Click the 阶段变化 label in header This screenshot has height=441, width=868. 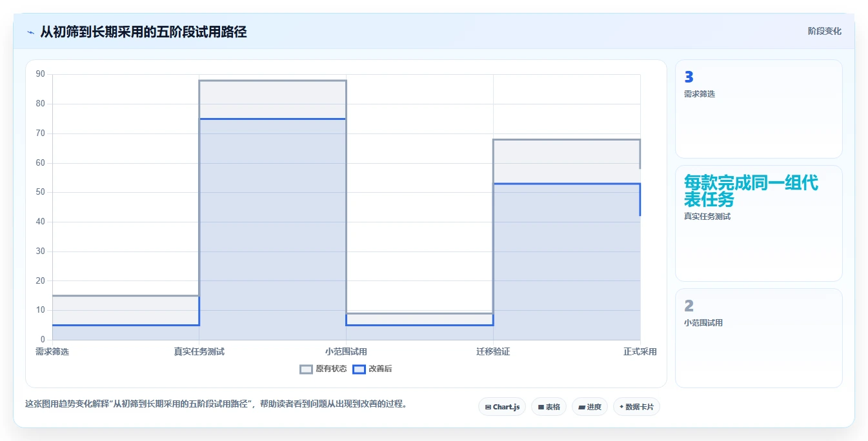click(x=824, y=31)
